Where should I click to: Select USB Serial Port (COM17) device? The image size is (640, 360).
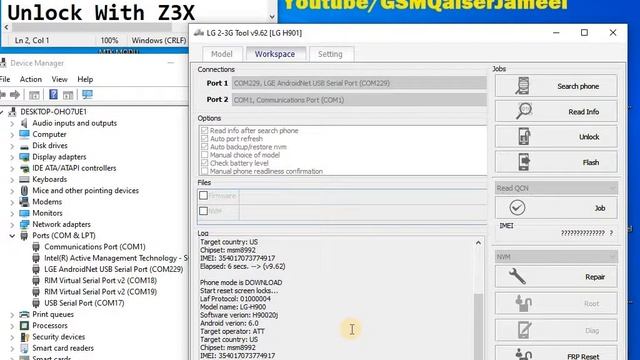pyautogui.click(x=84, y=303)
